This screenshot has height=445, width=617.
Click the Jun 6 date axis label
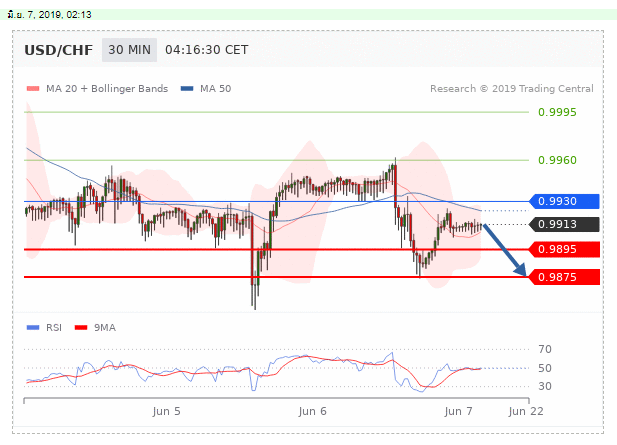(x=312, y=411)
